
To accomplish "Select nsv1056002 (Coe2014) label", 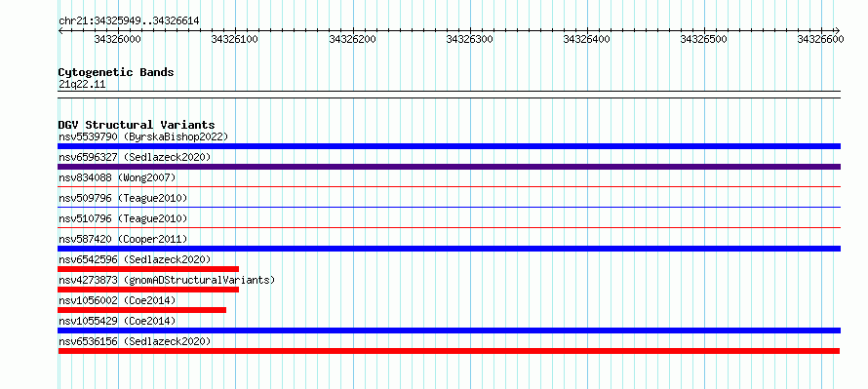I will pyautogui.click(x=117, y=300).
